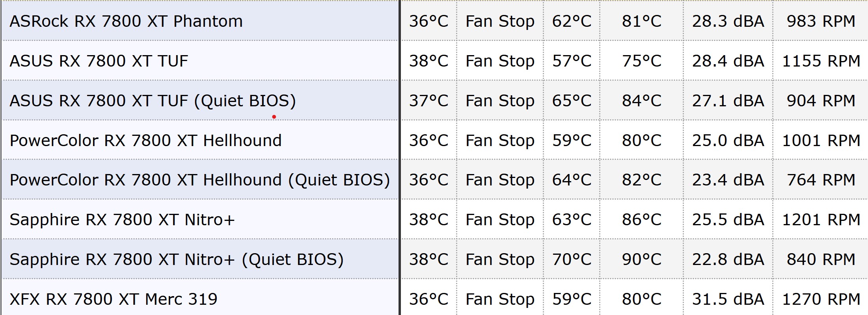The image size is (868, 315).
Task: Select the ASUS TUF (Quiet BIOS) row label
Action: coord(153,101)
